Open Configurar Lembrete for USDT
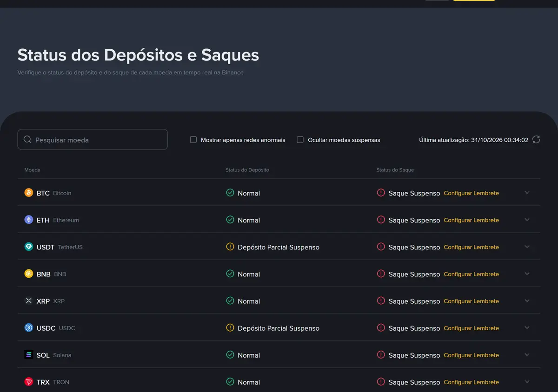The image size is (558, 392). point(471,247)
